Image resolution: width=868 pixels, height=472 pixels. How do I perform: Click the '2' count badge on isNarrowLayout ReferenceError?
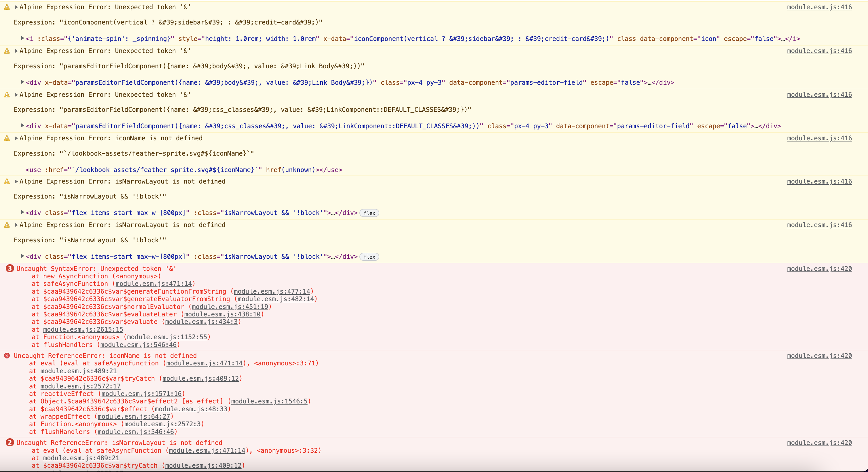click(10, 443)
